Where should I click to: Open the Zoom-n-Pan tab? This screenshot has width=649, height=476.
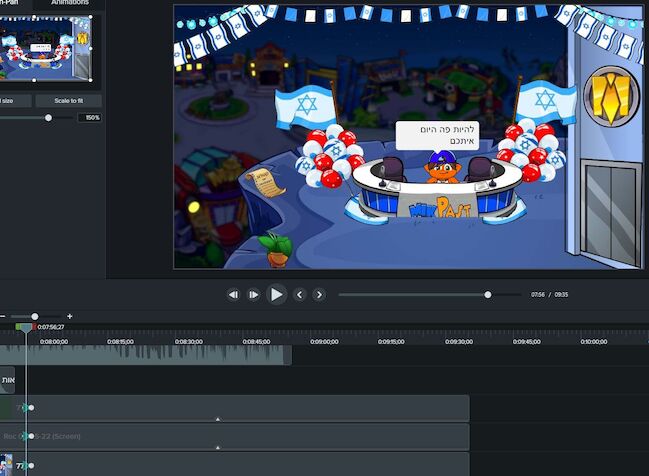[14, 4]
